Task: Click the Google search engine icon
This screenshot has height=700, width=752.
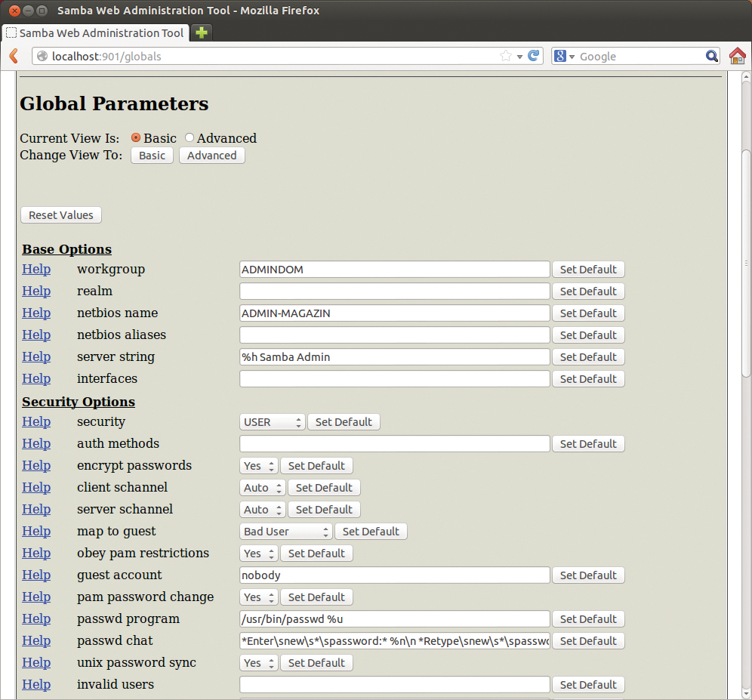Action: [559, 56]
